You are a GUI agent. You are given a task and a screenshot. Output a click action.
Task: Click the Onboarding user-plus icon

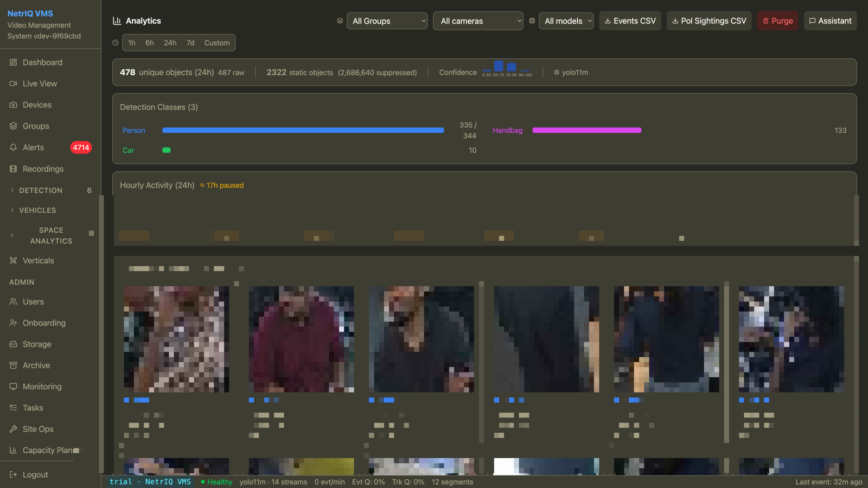(13, 323)
